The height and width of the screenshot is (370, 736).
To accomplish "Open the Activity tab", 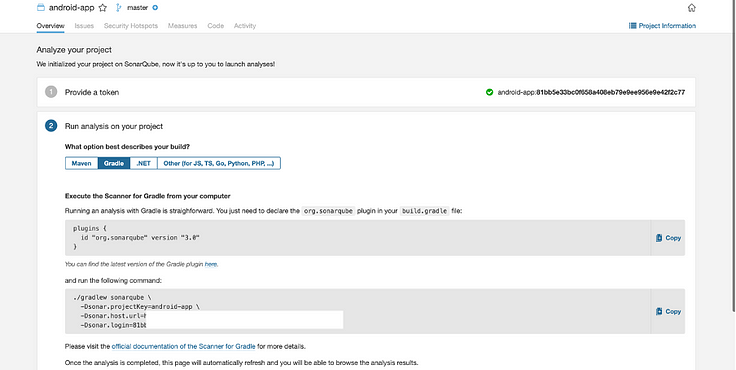I will click(x=245, y=26).
